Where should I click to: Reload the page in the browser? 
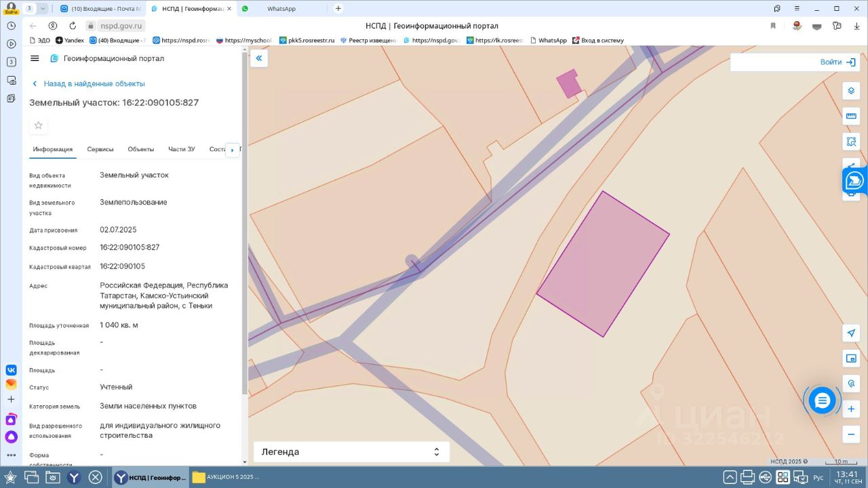(73, 26)
